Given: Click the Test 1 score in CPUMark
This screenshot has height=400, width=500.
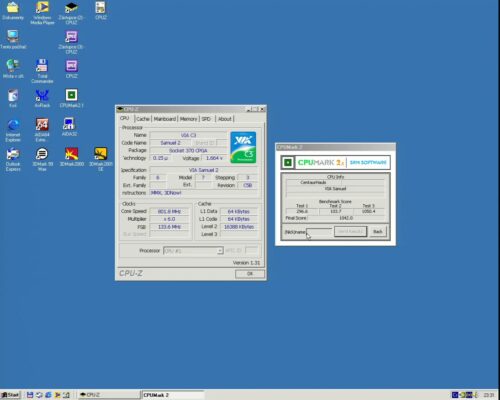Looking at the screenshot, I should (302, 211).
